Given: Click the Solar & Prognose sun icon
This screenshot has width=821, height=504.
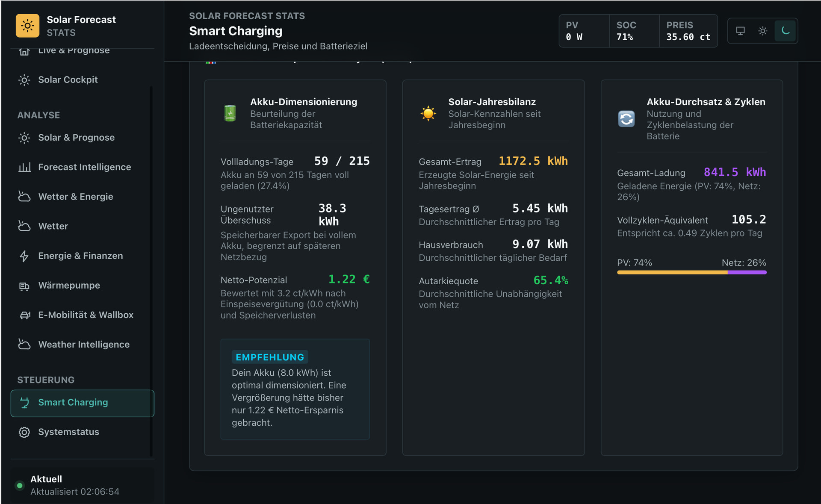Looking at the screenshot, I should (24, 138).
